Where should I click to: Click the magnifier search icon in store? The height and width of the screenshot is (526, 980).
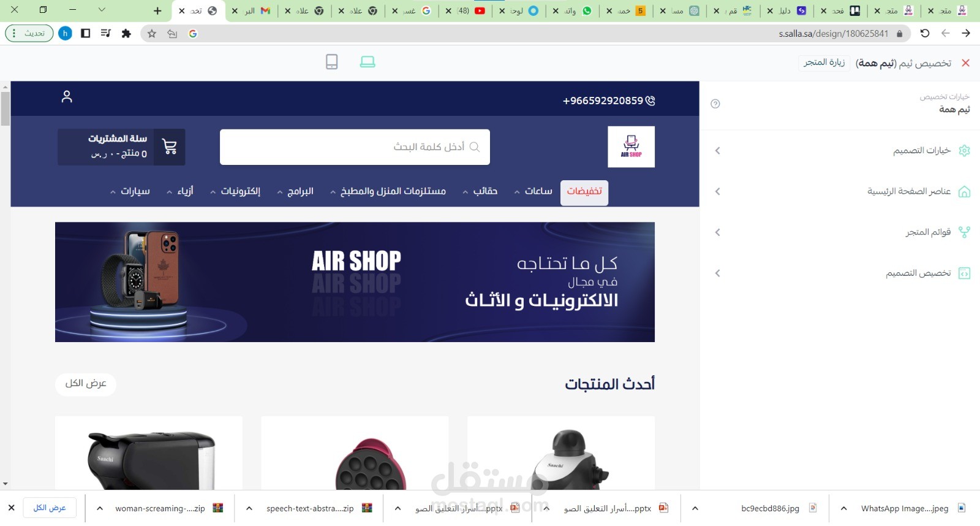tap(474, 147)
